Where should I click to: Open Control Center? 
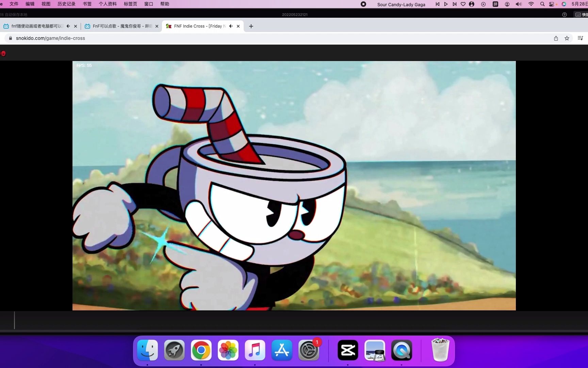pos(552,4)
